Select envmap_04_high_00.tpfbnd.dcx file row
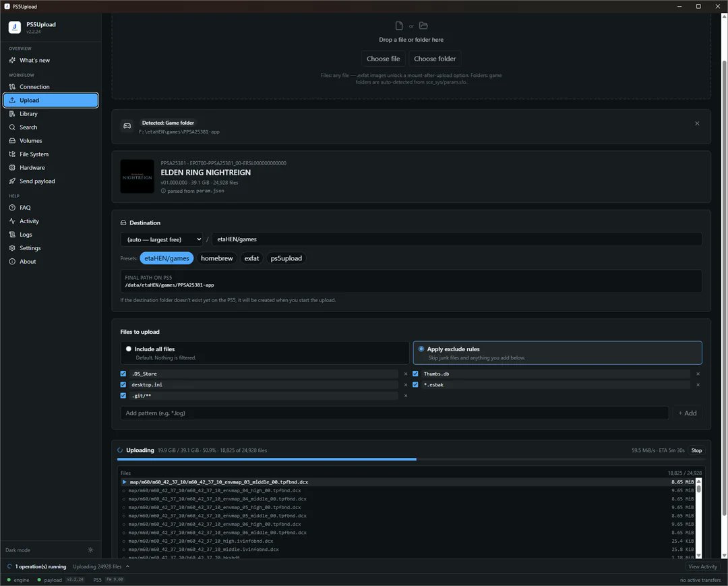This screenshot has height=586, width=728. click(408, 490)
